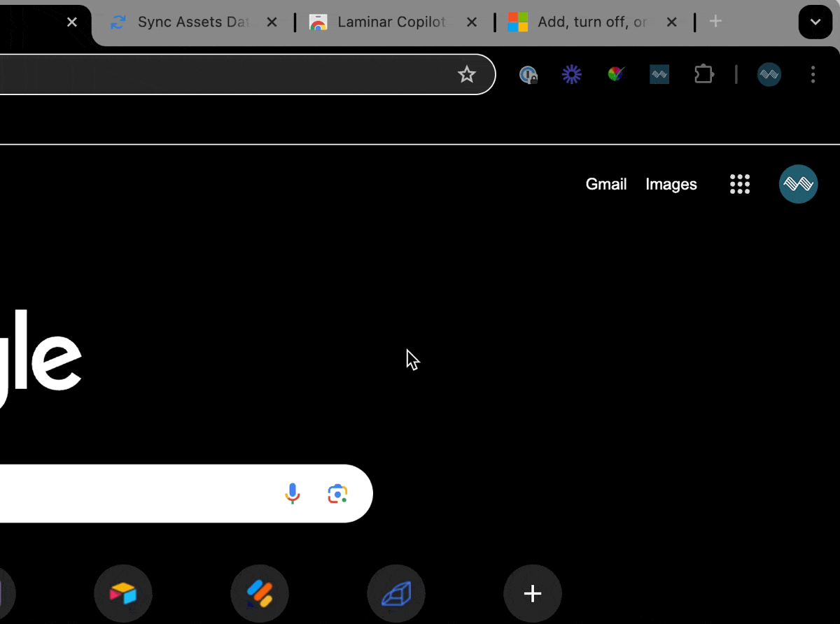Open the blue and orange stripes shortcut
Screen dimensions: 840x624
coord(260,594)
